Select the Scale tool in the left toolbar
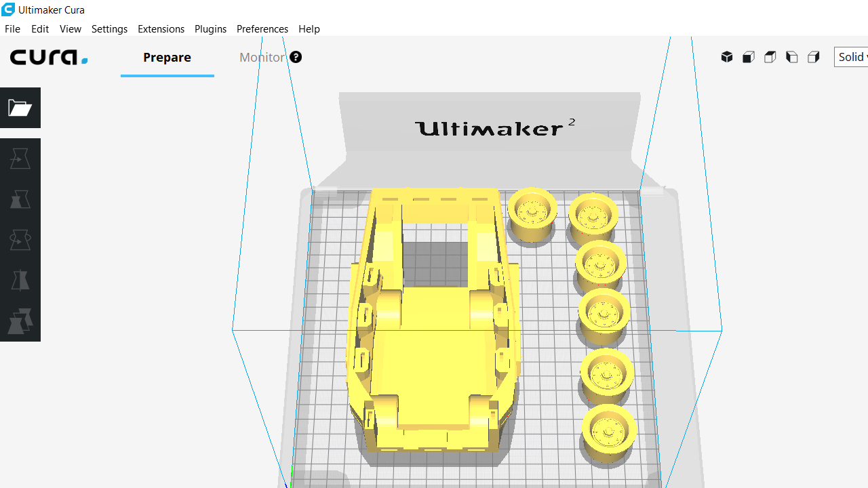 [x=20, y=199]
